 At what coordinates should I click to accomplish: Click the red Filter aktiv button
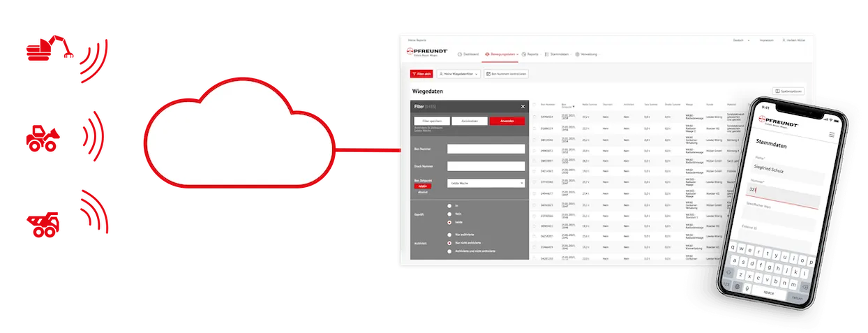click(421, 73)
